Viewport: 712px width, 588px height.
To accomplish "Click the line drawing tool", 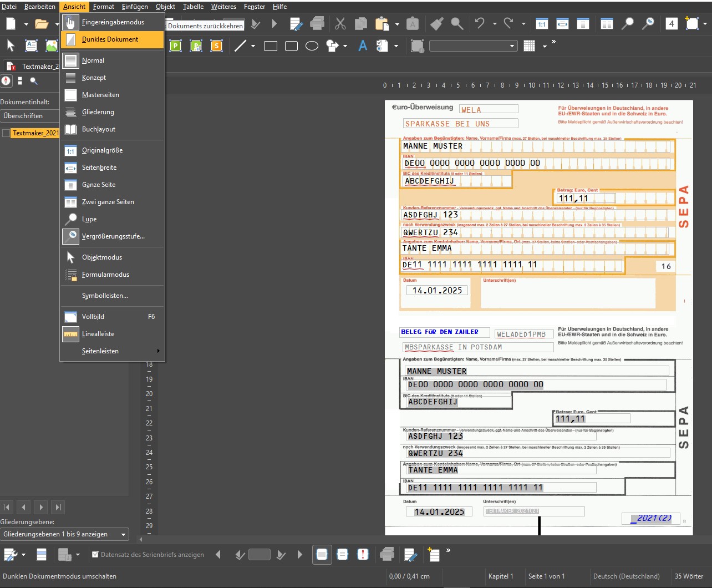I will coord(240,46).
